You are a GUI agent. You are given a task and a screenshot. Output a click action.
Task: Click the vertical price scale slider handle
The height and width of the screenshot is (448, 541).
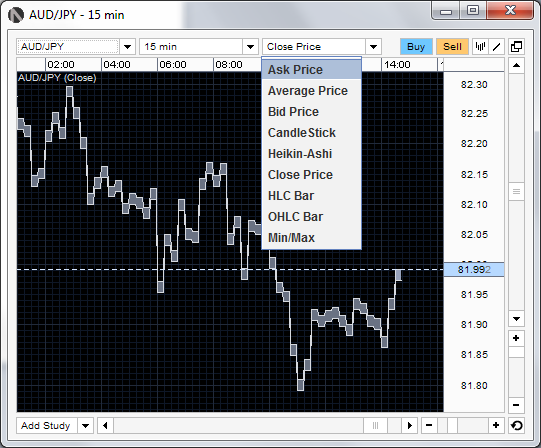[x=516, y=192]
